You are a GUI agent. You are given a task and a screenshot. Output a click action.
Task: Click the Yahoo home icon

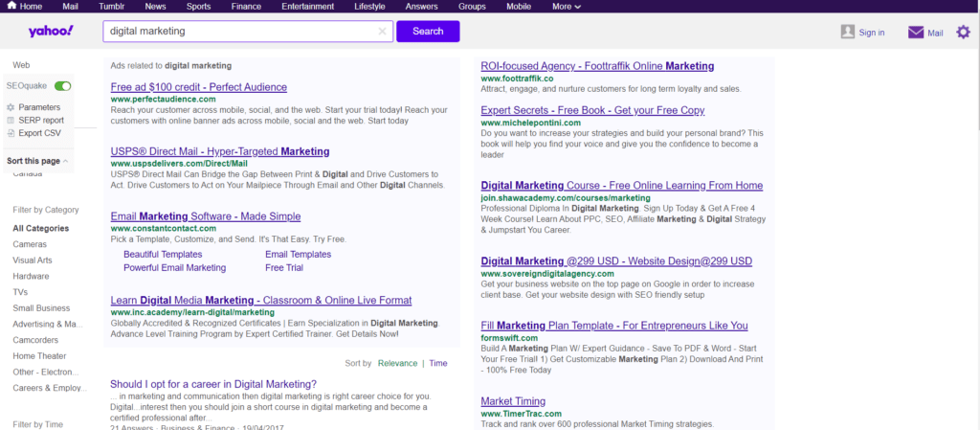click(x=11, y=7)
